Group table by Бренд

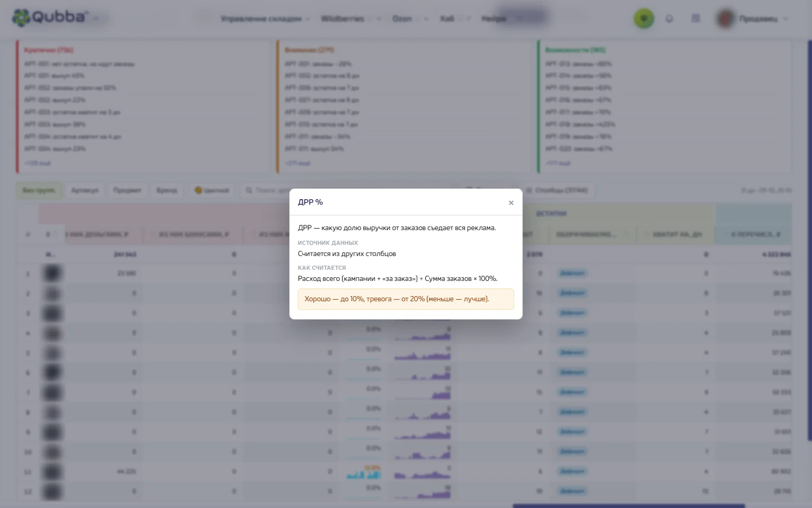[x=166, y=190]
